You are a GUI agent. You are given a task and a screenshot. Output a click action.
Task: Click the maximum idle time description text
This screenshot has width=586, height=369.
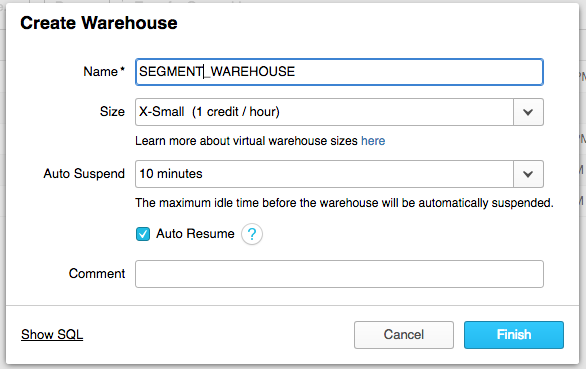(344, 203)
